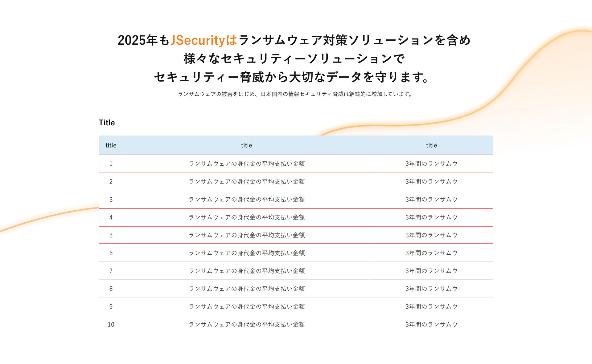Click the subtitle sentence under heading

(x=296, y=94)
